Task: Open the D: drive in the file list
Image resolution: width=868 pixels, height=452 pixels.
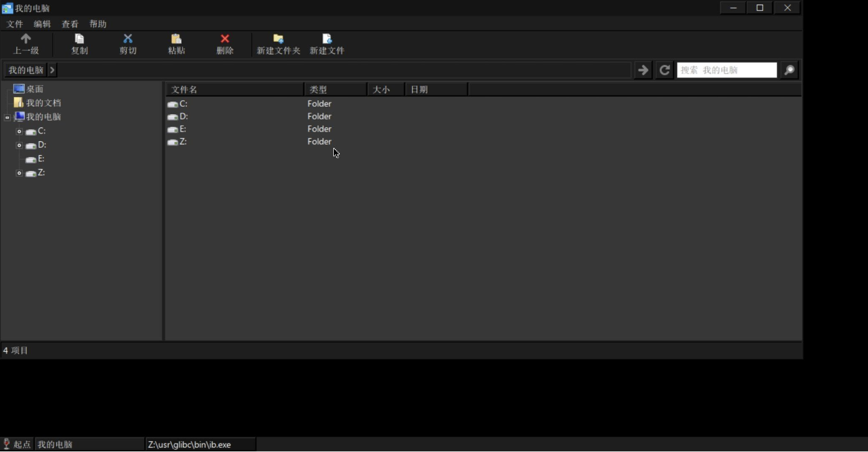Action: (183, 116)
